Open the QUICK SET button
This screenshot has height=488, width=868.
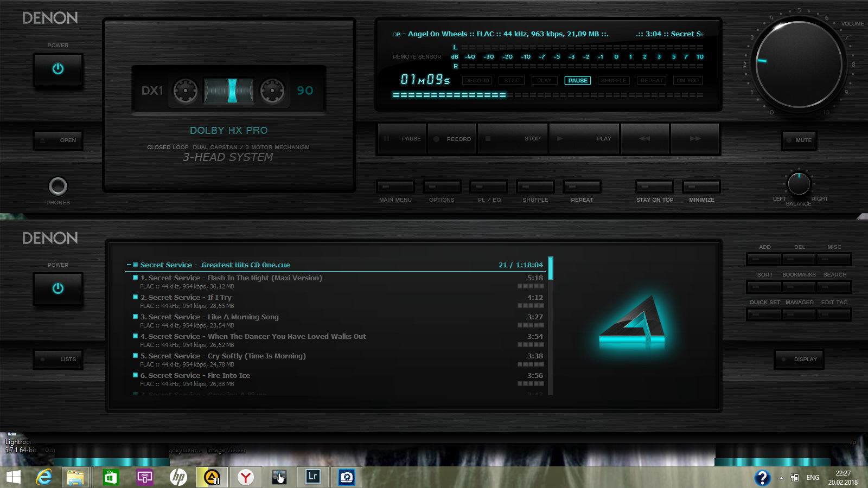tap(764, 314)
